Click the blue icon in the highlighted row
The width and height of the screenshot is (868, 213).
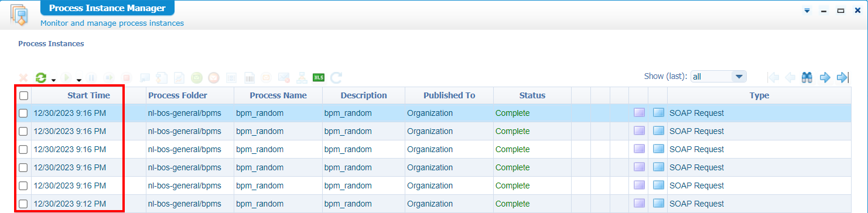[658, 113]
